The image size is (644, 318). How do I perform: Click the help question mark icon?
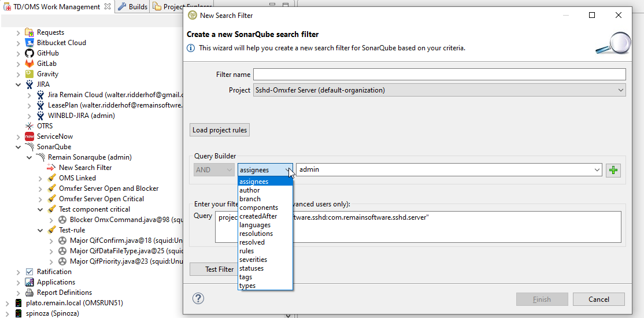tap(198, 298)
